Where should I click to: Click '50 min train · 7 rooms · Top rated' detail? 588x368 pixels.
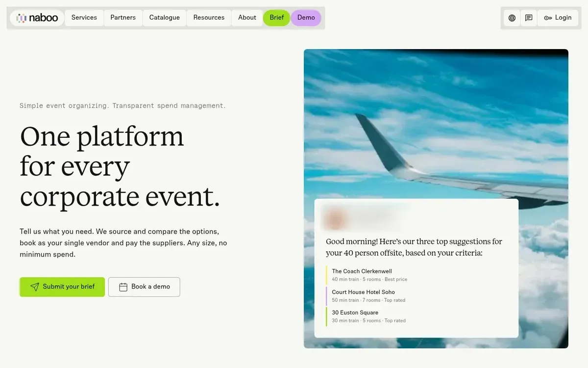pos(368,300)
